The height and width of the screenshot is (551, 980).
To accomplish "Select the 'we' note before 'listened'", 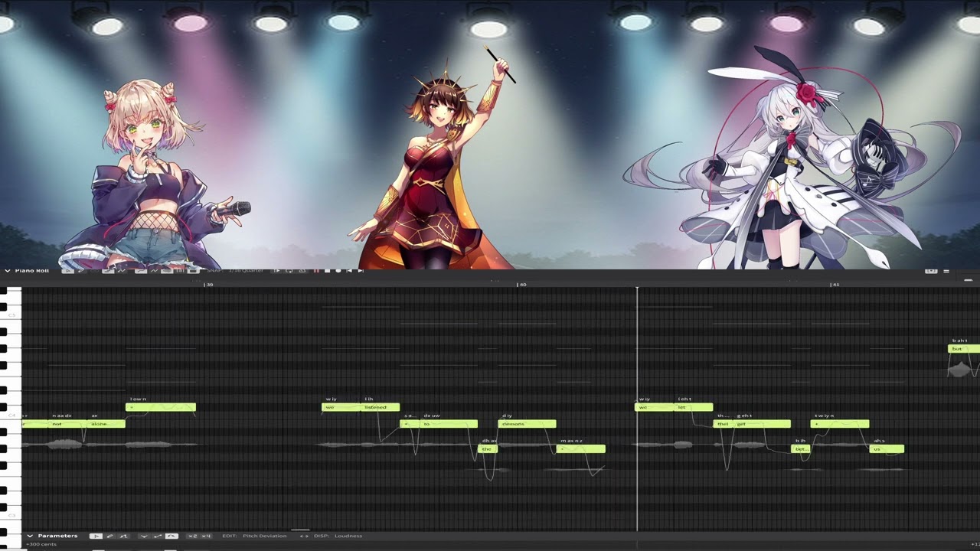I will click(x=341, y=407).
